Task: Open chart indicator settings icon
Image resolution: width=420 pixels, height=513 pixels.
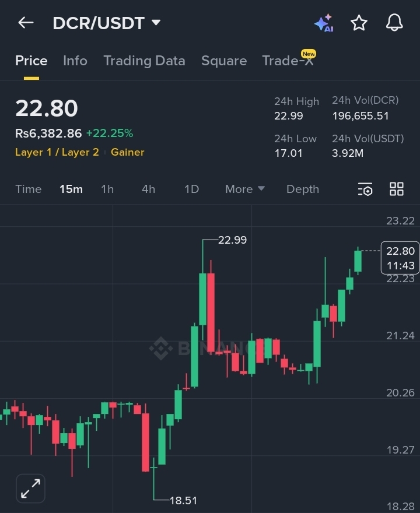Action: coord(365,189)
